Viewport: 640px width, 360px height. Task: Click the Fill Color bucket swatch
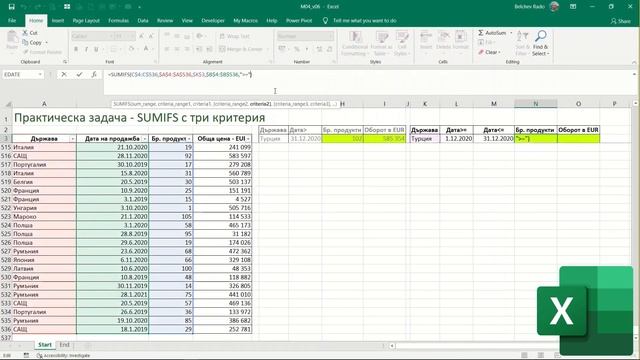pos(131,49)
